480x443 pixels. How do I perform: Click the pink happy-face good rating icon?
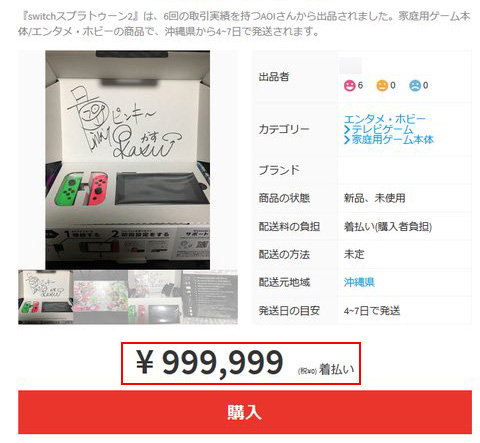(349, 86)
